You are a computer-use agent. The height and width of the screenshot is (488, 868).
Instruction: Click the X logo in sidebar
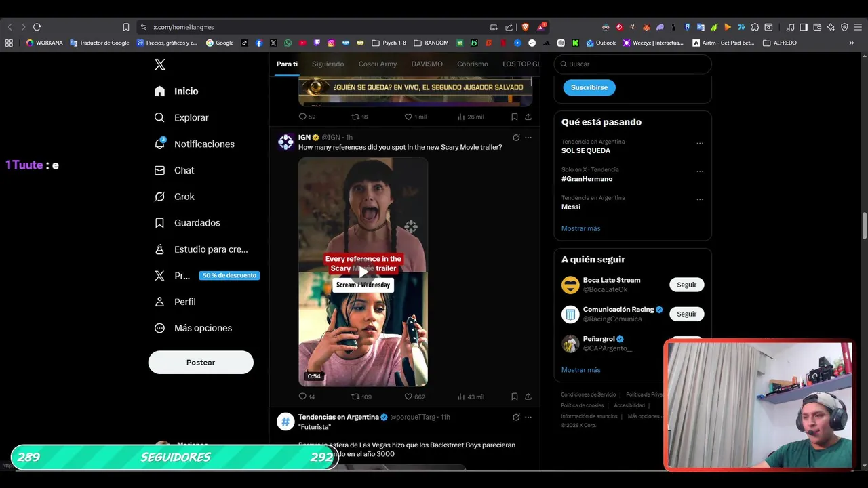(x=159, y=64)
